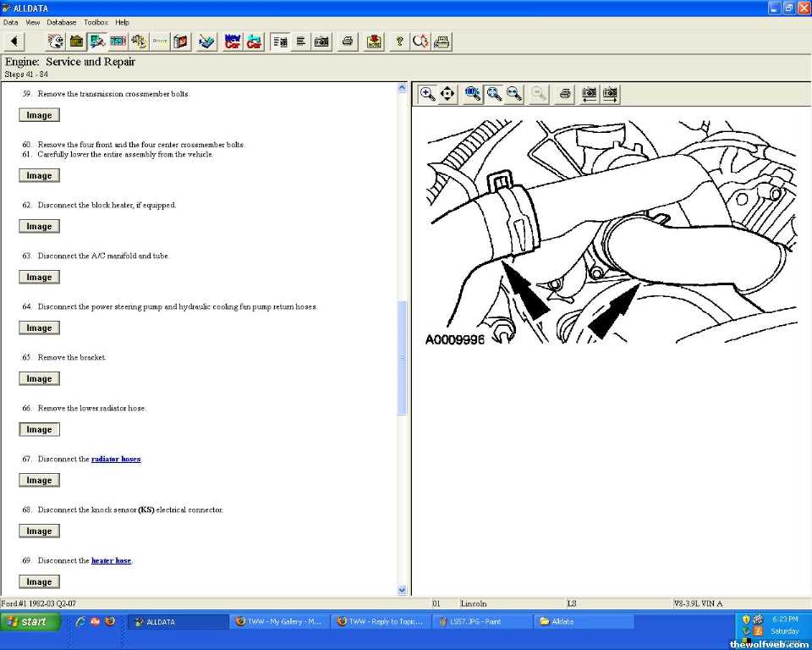Click the heater hose link
The height and width of the screenshot is (650, 812).
[111, 560]
